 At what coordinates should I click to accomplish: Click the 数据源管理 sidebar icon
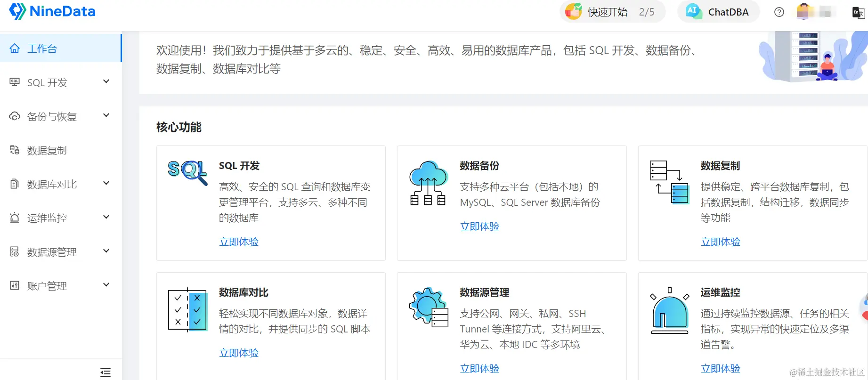15,252
